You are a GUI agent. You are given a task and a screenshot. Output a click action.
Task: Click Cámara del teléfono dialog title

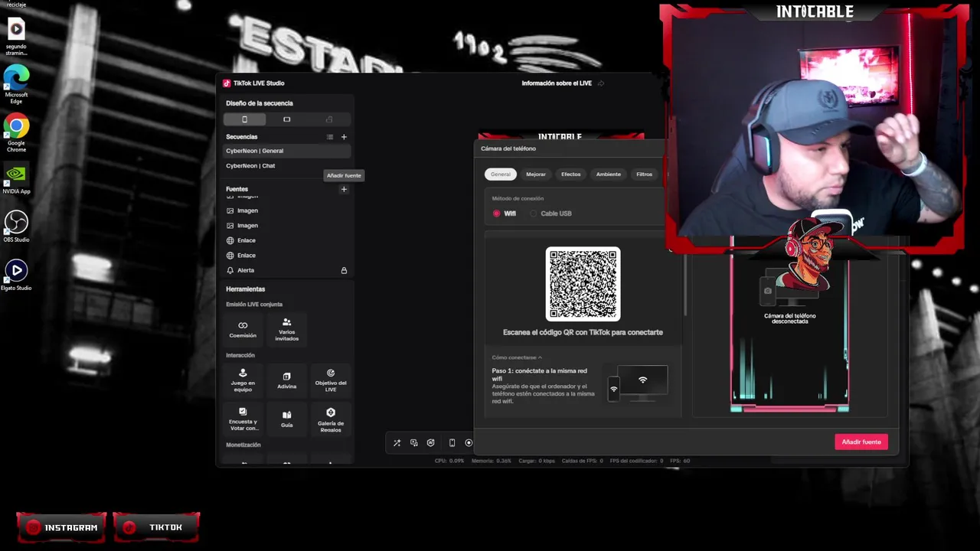point(508,148)
